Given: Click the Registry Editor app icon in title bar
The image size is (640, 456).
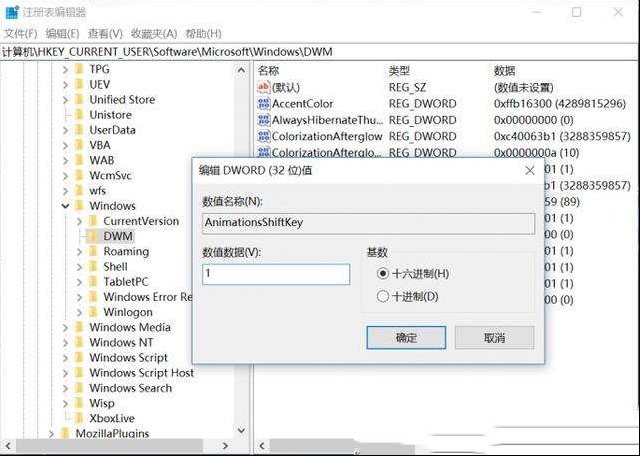Looking at the screenshot, I should coord(12,13).
